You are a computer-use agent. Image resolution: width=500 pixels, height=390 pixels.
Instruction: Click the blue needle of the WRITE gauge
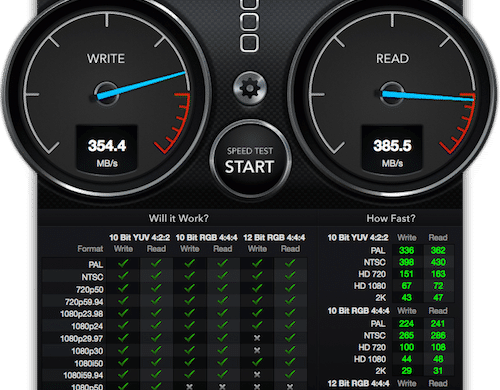(142, 85)
